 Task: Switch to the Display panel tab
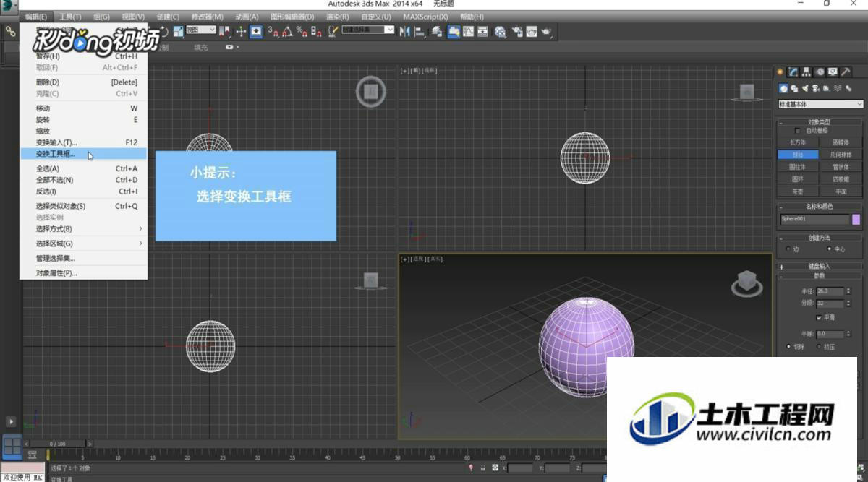point(833,72)
